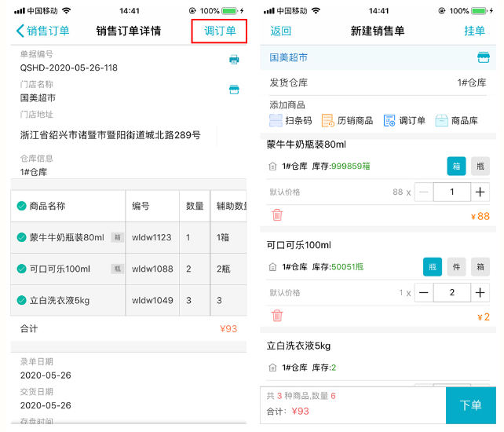The height and width of the screenshot is (432, 504).
Task: Tap 调订单 in the add-product row
Action: click(404, 121)
